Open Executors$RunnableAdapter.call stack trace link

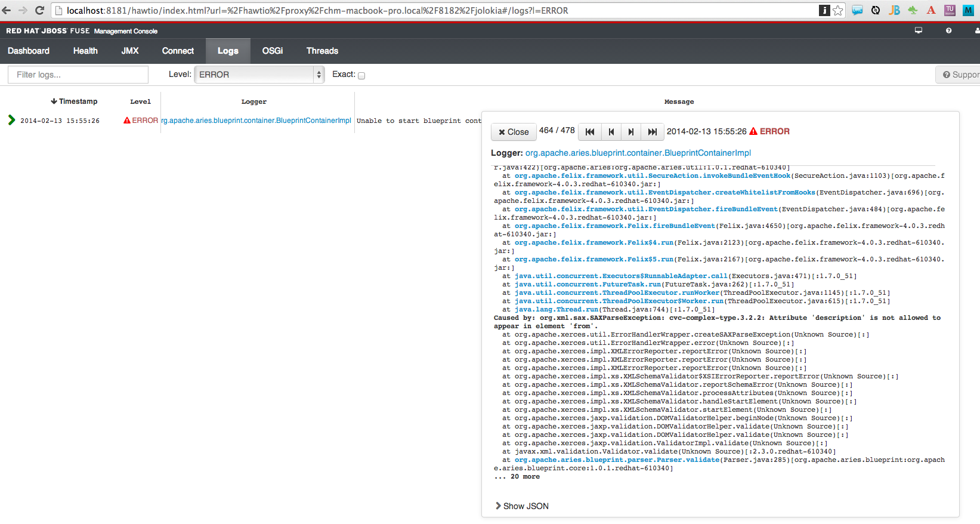(x=621, y=276)
